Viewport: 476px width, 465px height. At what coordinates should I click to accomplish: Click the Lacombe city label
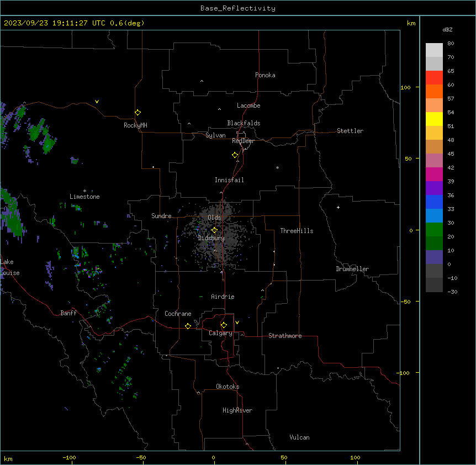tap(248, 105)
